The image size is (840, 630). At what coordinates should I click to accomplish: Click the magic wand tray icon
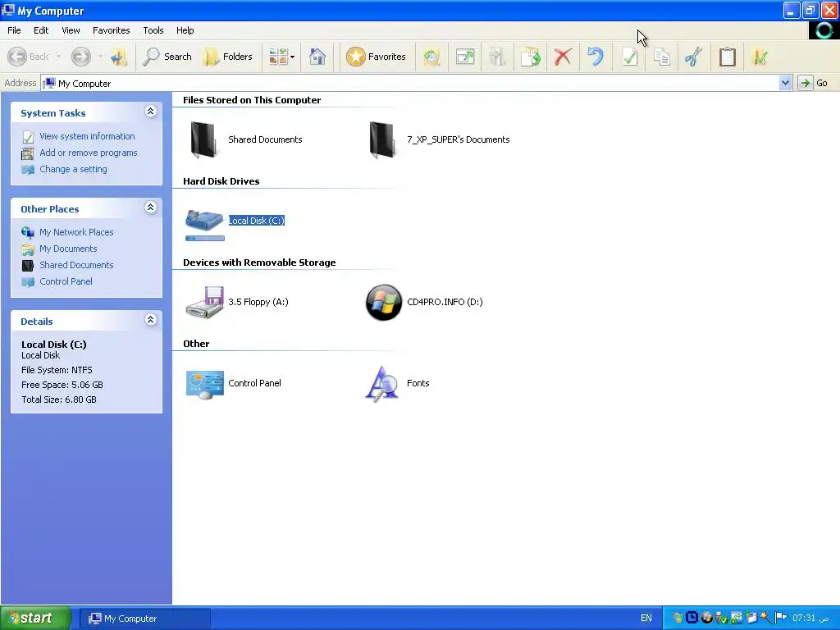click(x=765, y=618)
